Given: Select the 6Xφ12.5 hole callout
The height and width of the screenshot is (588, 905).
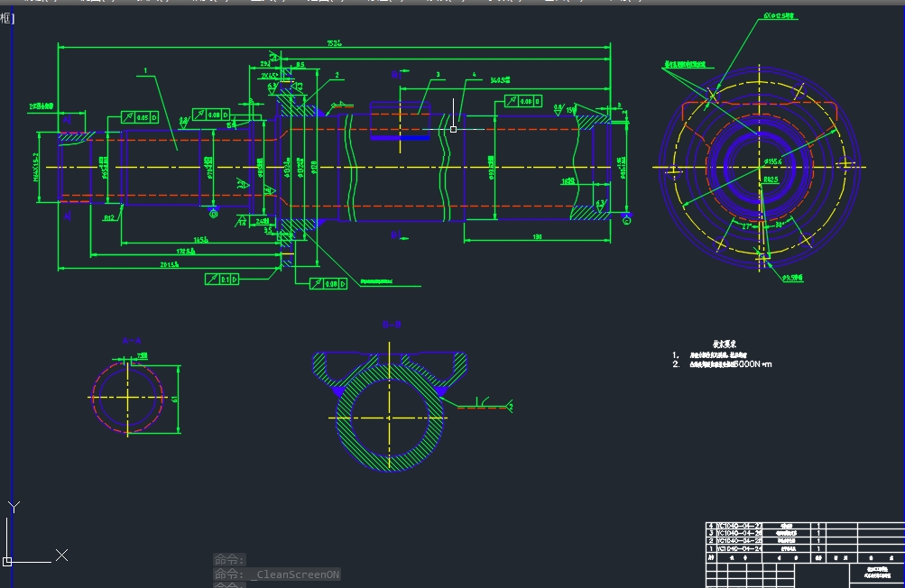Looking at the screenshot, I should click(x=780, y=16).
